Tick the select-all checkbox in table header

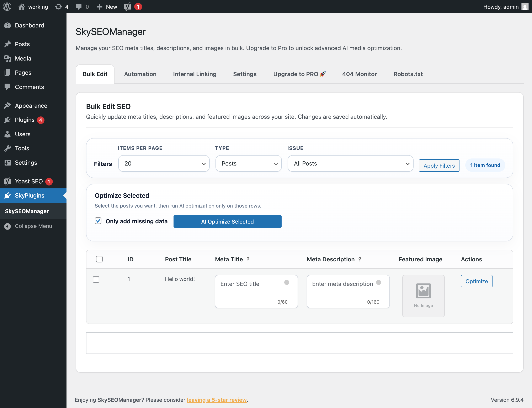pyautogui.click(x=99, y=259)
